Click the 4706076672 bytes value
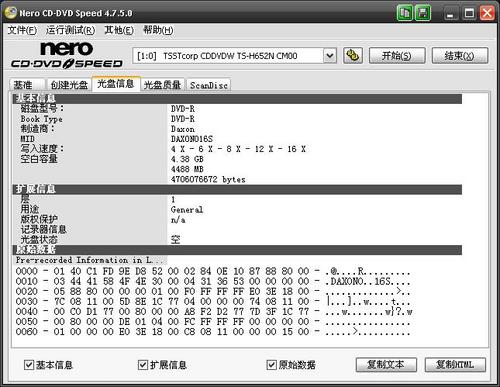This screenshot has width=500, height=387. click(x=208, y=179)
